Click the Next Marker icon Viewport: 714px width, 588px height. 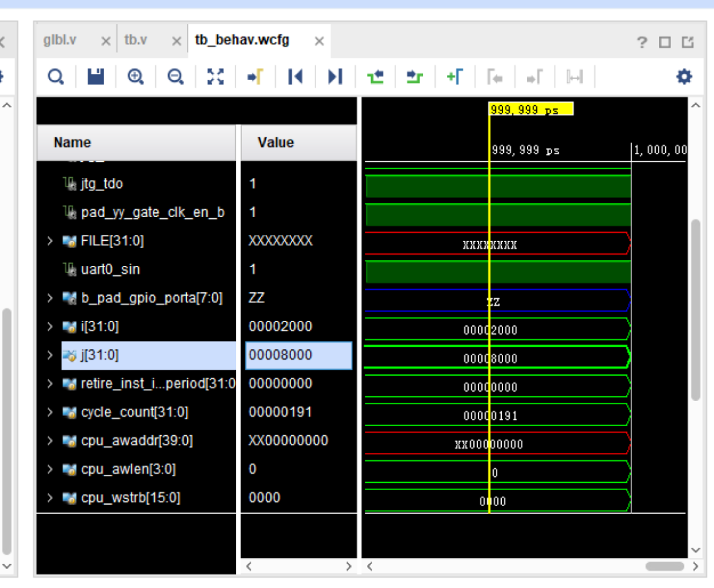pos(535,77)
